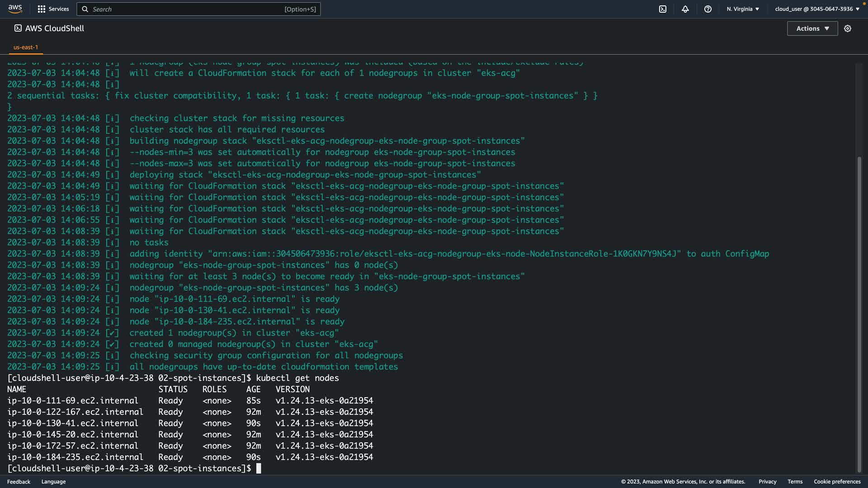
Task: Click the AWS logo home icon
Action: [x=15, y=9]
